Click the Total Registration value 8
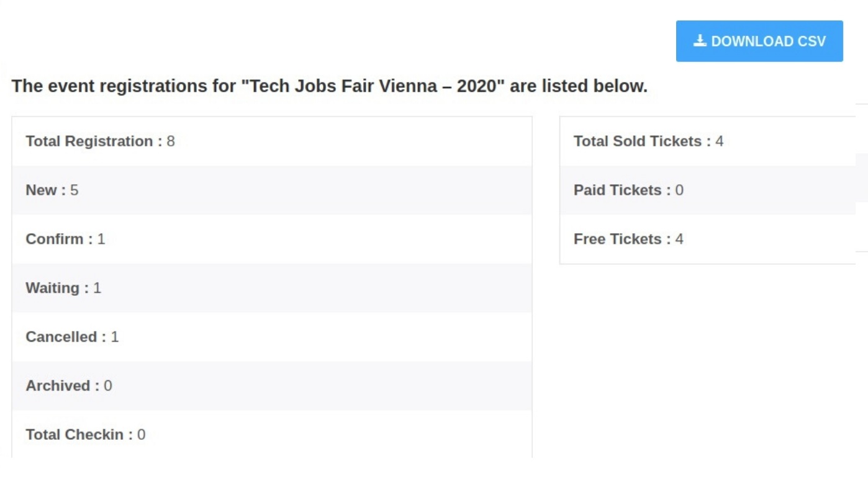This screenshot has height=477, width=868. [x=171, y=141]
